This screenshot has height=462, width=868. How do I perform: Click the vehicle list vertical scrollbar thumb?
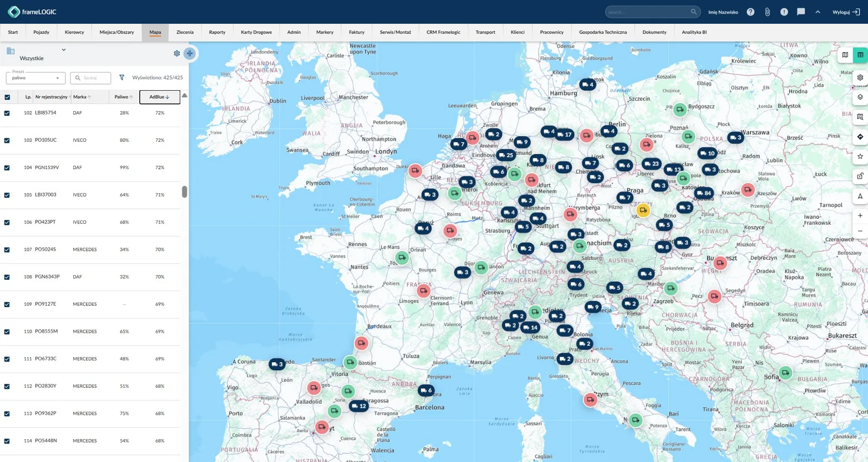tap(184, 192)
